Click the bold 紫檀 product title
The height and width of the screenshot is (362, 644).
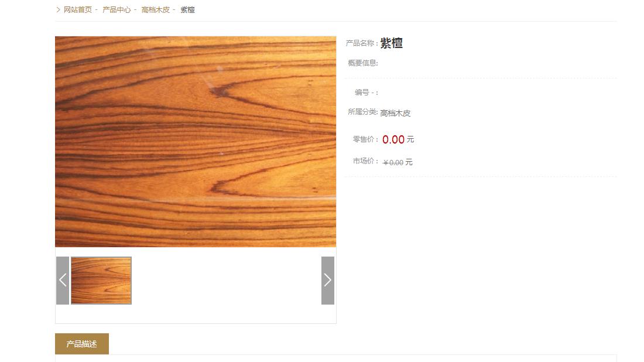392,43
